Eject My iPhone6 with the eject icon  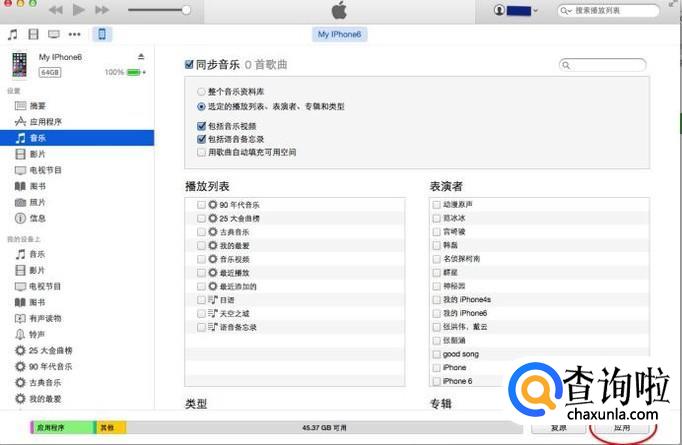(x=141, y=57)
